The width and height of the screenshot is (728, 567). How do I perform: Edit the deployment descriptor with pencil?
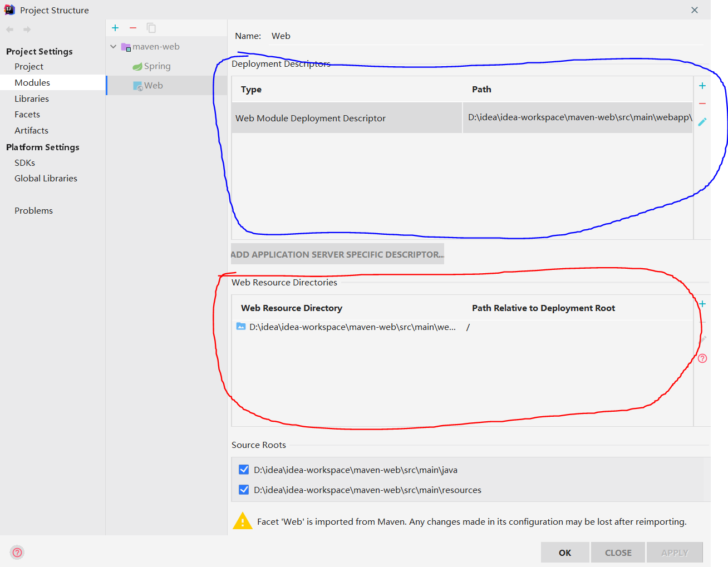[702, 122]
